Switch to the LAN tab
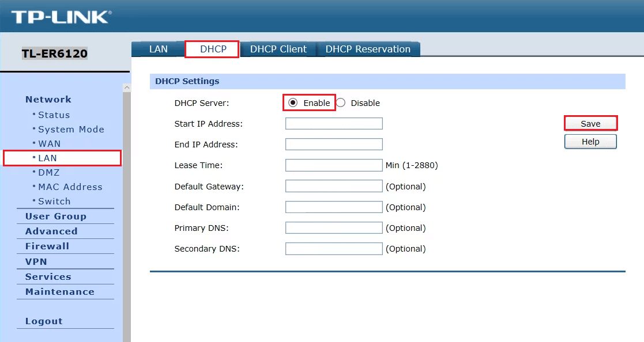The height and width of the screenshot is (342, 644). tap(158, 49)
